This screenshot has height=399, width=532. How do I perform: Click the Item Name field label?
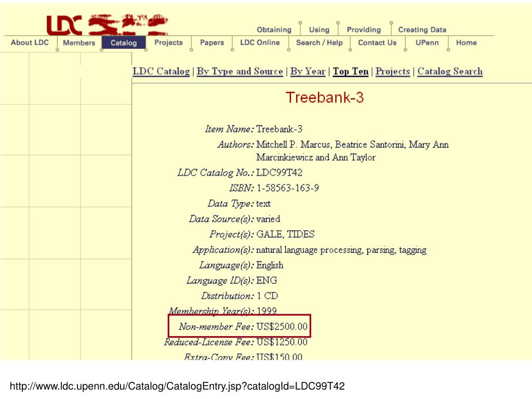pyautogui.click(x=229, y=129)
